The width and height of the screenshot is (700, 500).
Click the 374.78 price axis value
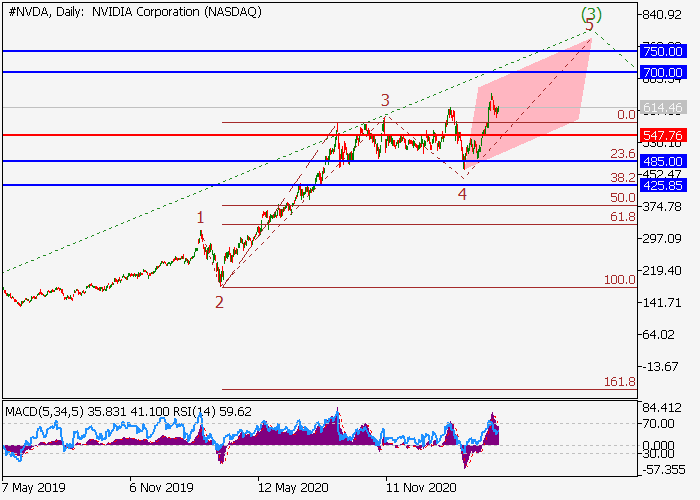pyautogui.click(x=662, y=207)
